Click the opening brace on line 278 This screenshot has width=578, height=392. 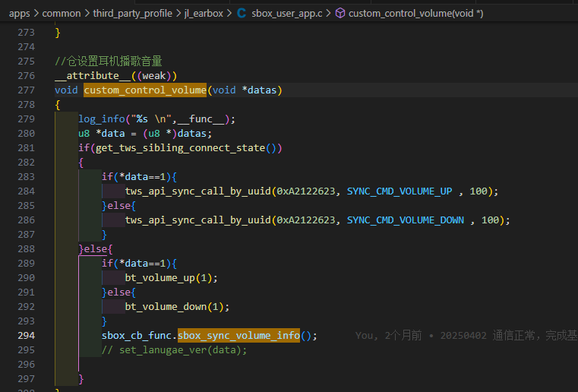[58, 105]
